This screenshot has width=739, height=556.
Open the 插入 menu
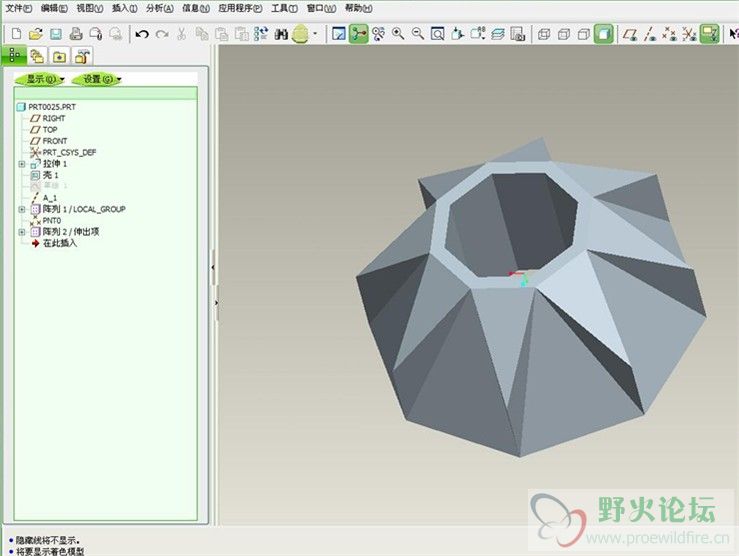[x=125, y=8]
